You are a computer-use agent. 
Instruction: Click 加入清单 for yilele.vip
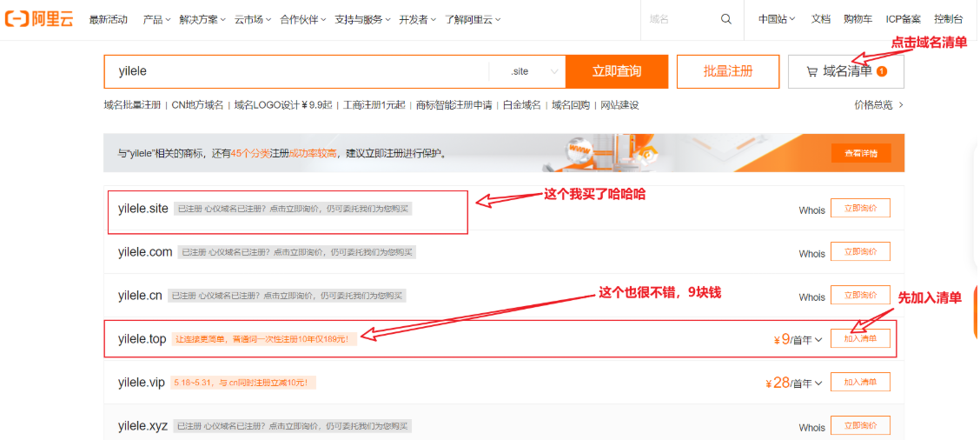(860, 382)
